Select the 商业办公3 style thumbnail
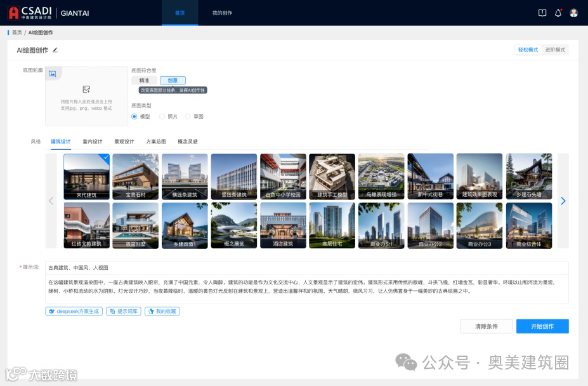This screenshot has height=386, width=588. point(480,225)
